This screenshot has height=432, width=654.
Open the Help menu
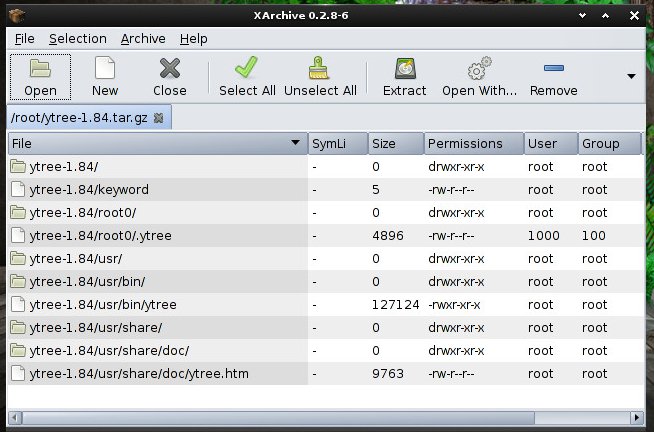(x=194, y=39)
